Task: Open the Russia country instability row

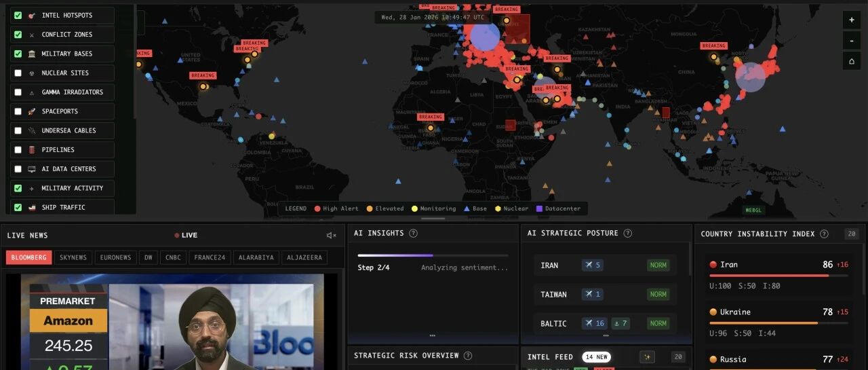Action: click(779, 360)
